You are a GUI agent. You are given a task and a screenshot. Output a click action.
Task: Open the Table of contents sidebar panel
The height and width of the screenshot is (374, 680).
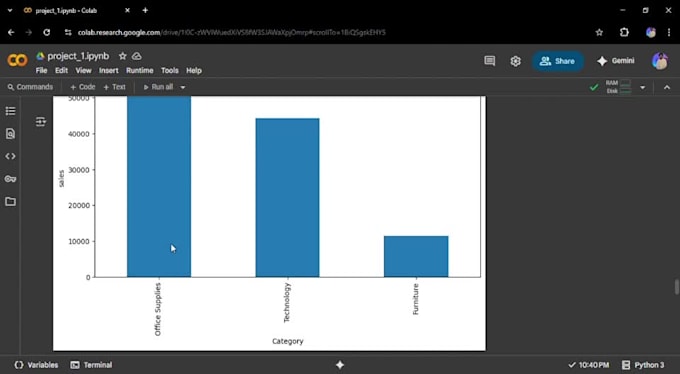click(x=10, y=111)
